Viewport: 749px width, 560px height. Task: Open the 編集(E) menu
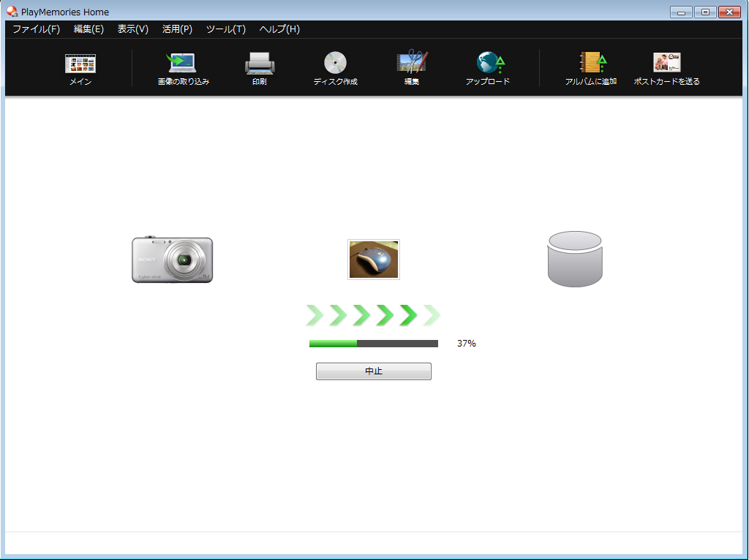(x=89, y=29)
